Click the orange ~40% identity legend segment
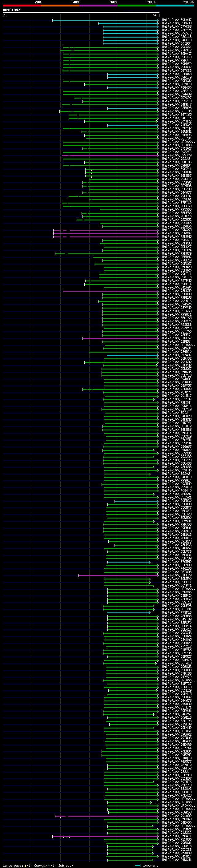The width and height of the screenshot is (197, 868). tap(60, 6)
